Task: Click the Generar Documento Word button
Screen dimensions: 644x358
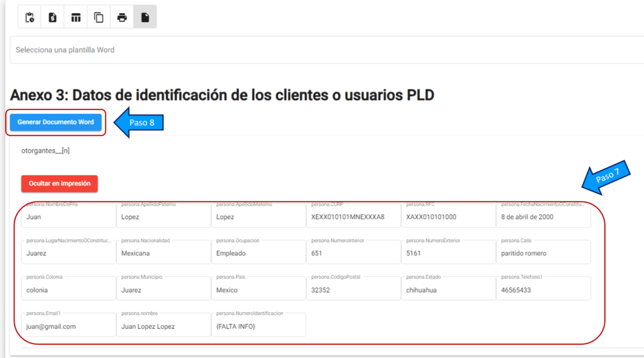Action: click(x=55, y=122)
